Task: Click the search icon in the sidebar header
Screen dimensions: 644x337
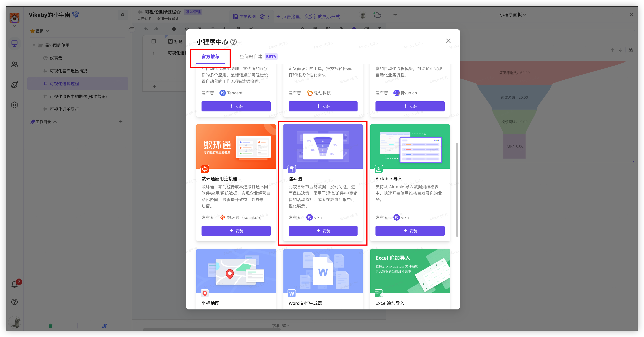Action: (122, 15)
